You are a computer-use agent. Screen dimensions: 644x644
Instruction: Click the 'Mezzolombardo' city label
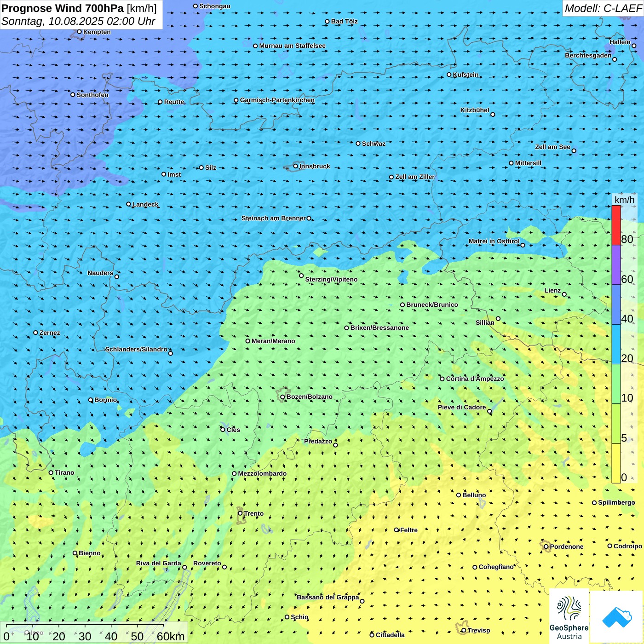pyautogui.click(x=263, y=473)
